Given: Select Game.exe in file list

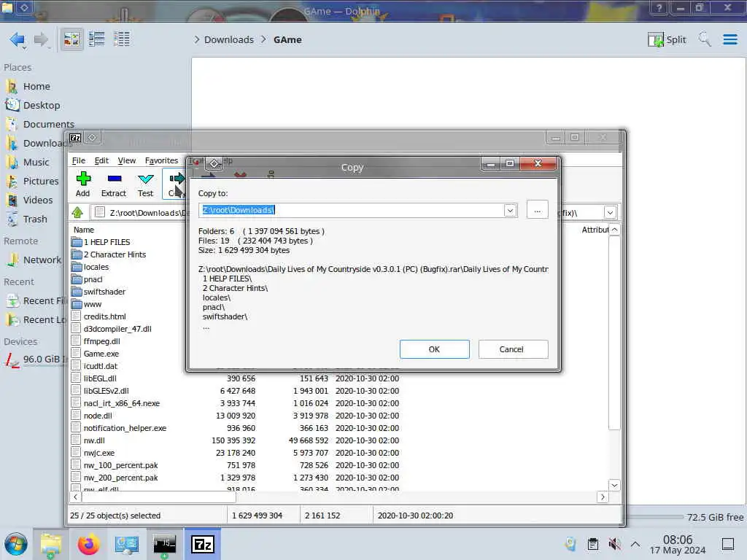Looking at the screenshot, I should (101, 354).
